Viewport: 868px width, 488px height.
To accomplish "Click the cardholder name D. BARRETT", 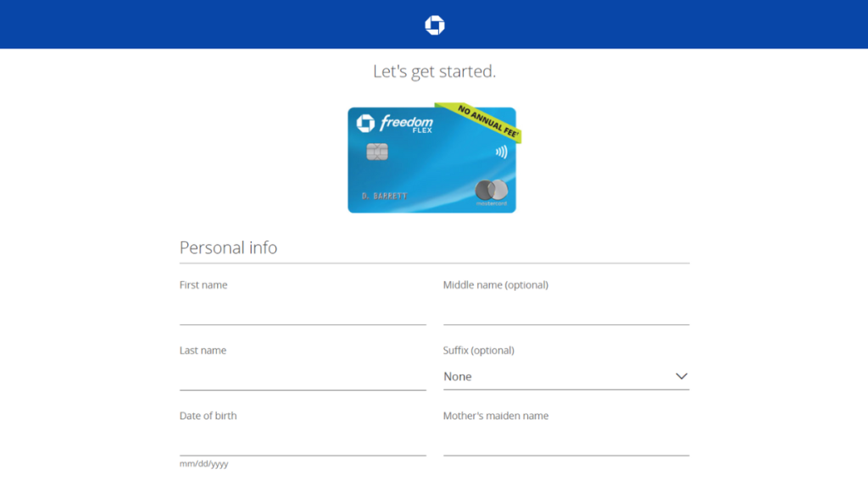I will 384,195.
